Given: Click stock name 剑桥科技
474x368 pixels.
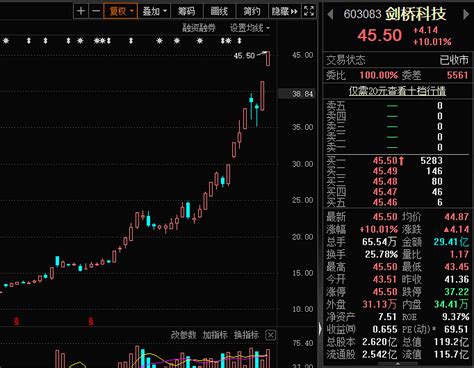Looking at the screenshot, I should click(416, 14).
